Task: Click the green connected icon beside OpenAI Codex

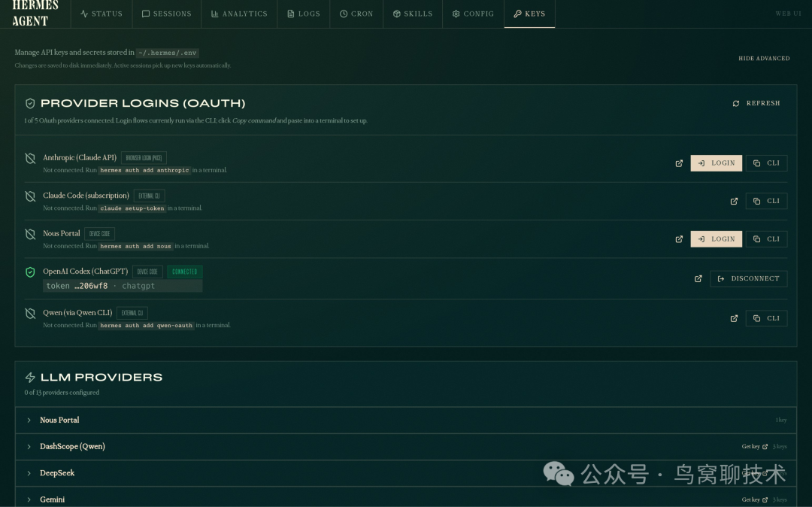Action: [x=29, y=272]
